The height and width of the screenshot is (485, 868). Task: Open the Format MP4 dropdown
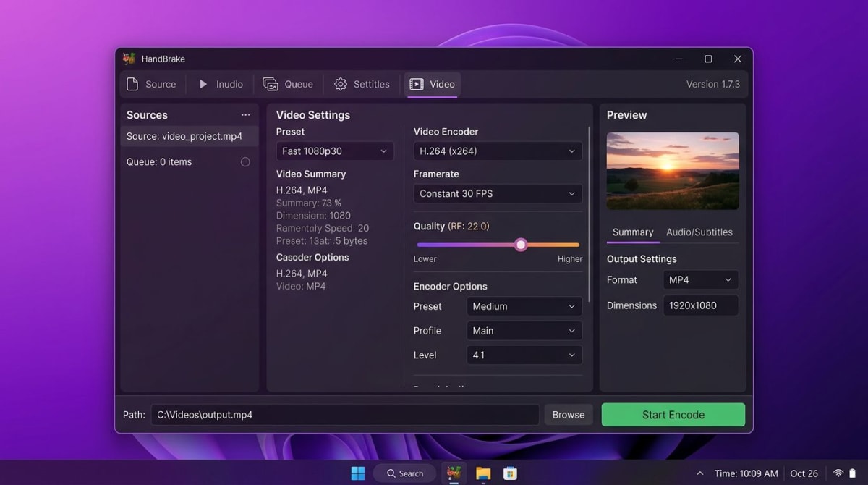(x=701, y=280)
